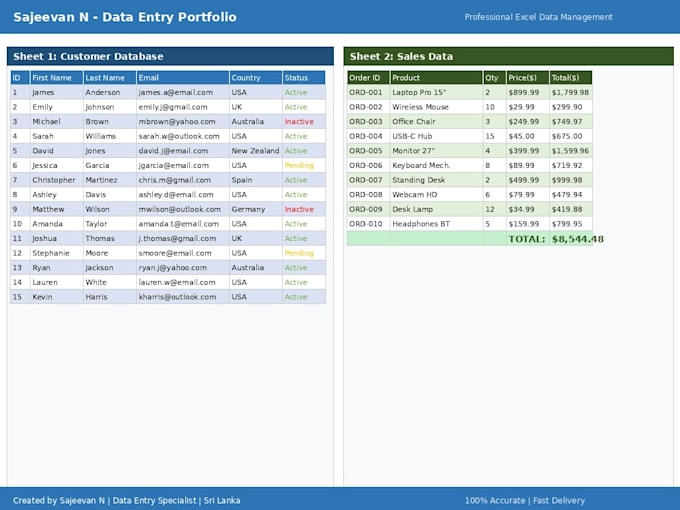Click the 'Pending' status for Jessica Garcia

[x=299, y=165]
